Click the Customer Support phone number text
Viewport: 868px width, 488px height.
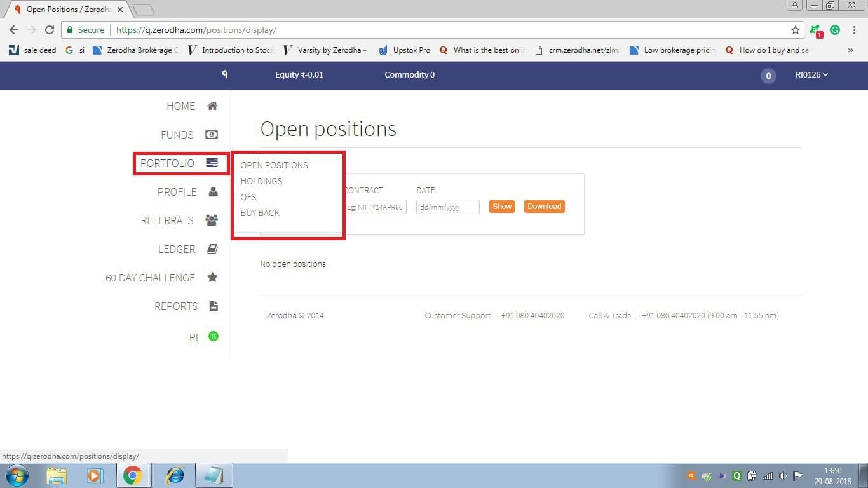tap(494, 315)
